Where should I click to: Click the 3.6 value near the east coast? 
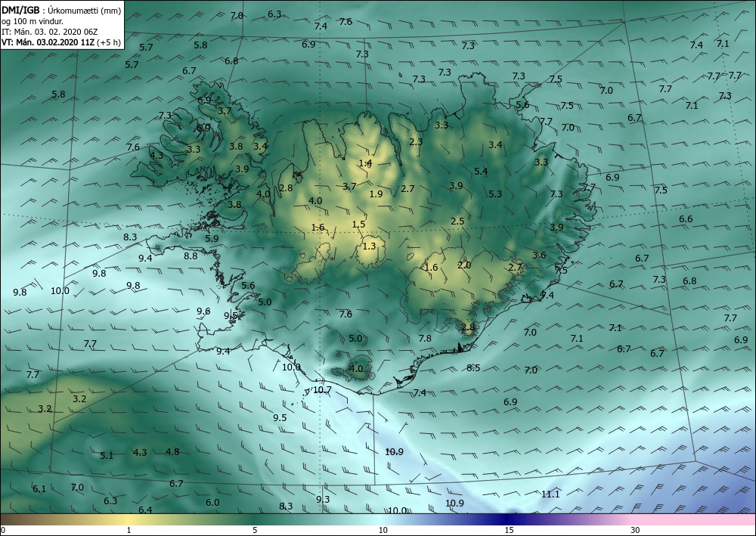pos(539,256)
